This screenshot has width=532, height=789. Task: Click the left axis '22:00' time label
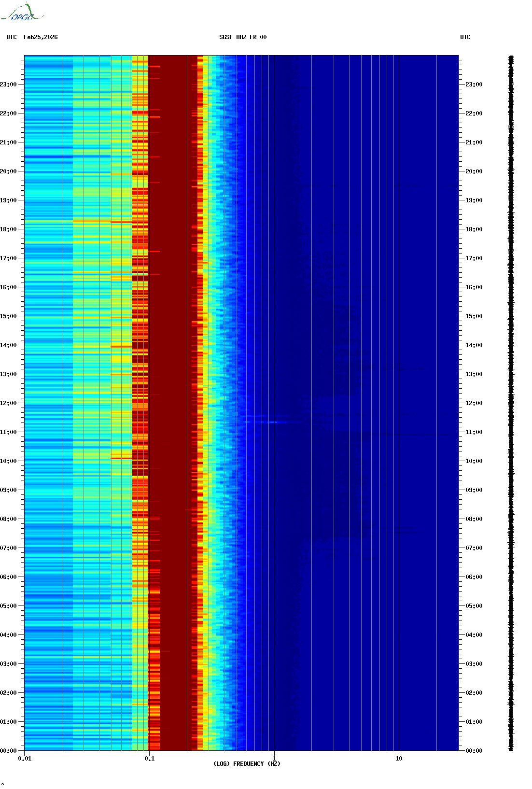pyautogui.click(x=8, y=113)
